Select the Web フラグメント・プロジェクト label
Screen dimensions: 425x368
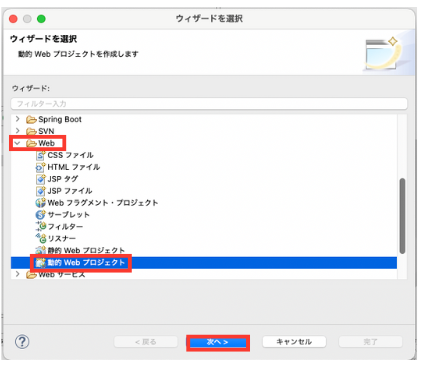pos(103,203)
